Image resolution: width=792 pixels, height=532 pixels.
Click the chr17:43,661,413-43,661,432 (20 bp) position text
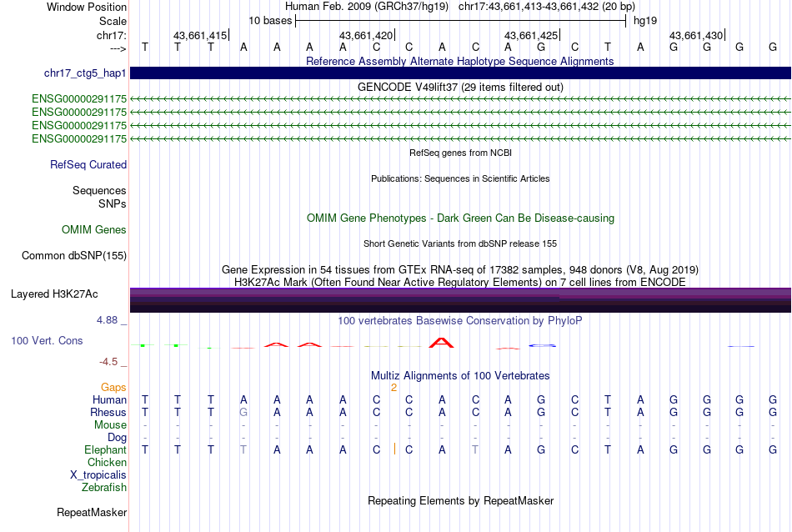(547, 7)
